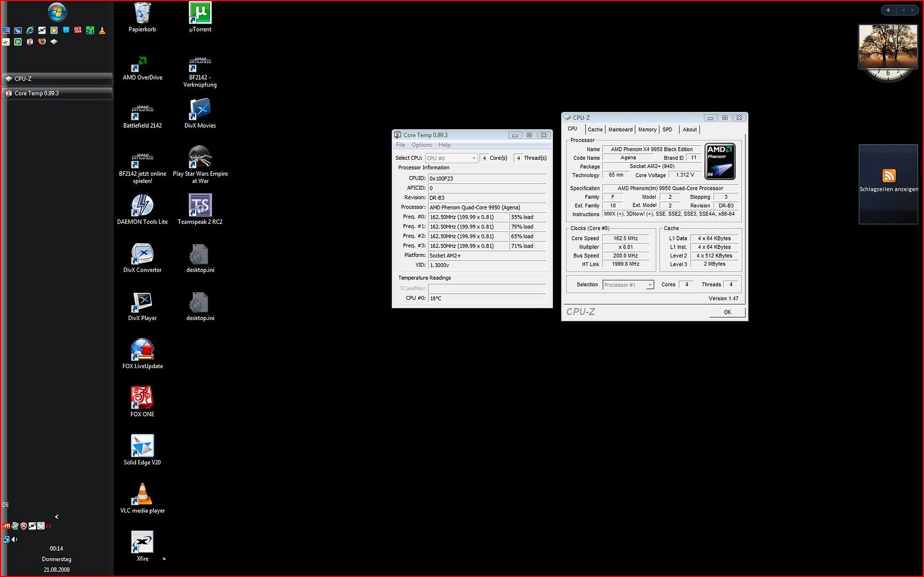The image size is (924, 577).
Task: Click the "18°C" CPU #0 temperature reading
Action: pyautogui.click(x=487, y=298)
